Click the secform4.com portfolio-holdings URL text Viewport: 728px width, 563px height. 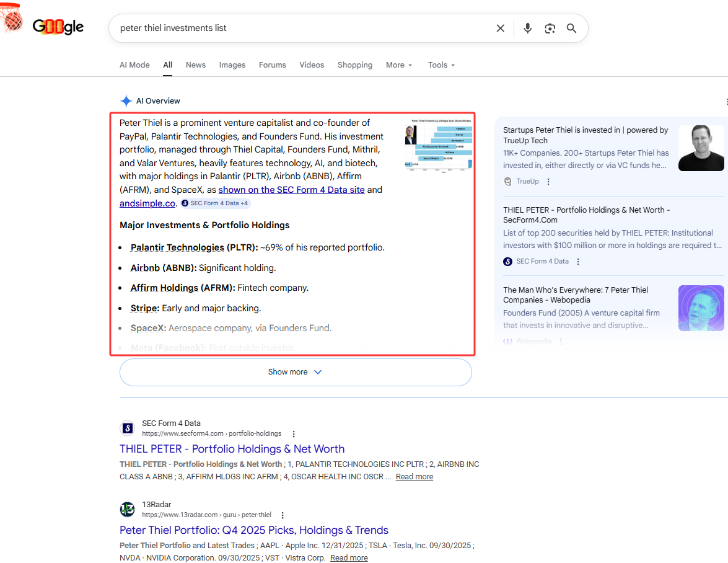[x=212, y=433]
